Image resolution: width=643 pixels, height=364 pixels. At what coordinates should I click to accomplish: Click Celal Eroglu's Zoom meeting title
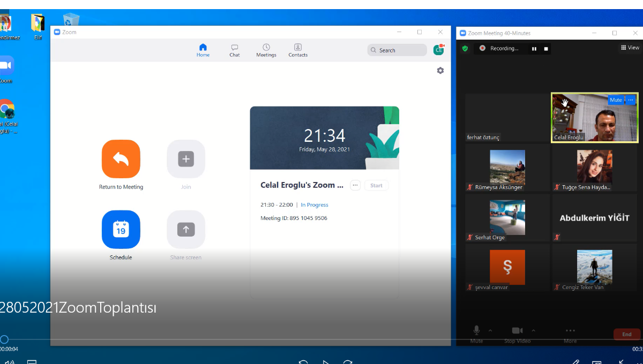coord(302,185)
